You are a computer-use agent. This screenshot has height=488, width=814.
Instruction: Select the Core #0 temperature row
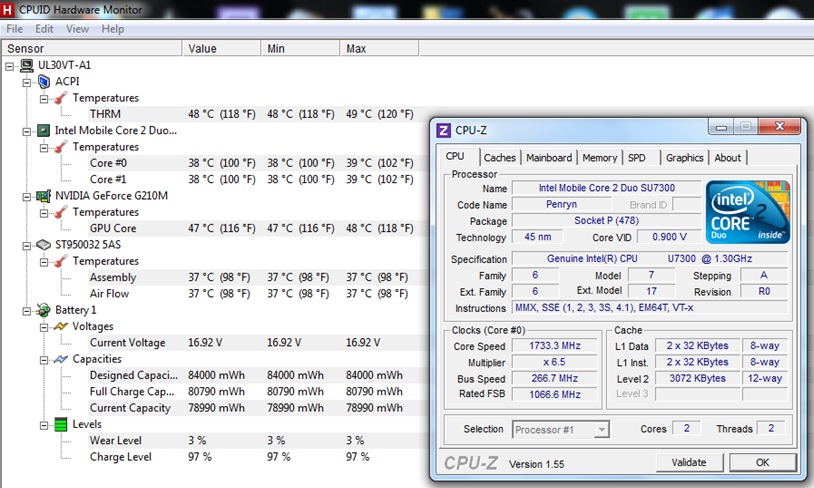click(x=251, y=163)
